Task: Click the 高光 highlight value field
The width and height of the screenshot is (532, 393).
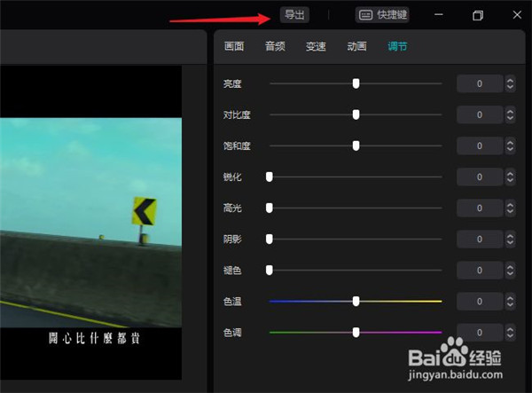Action: (479, 208)
